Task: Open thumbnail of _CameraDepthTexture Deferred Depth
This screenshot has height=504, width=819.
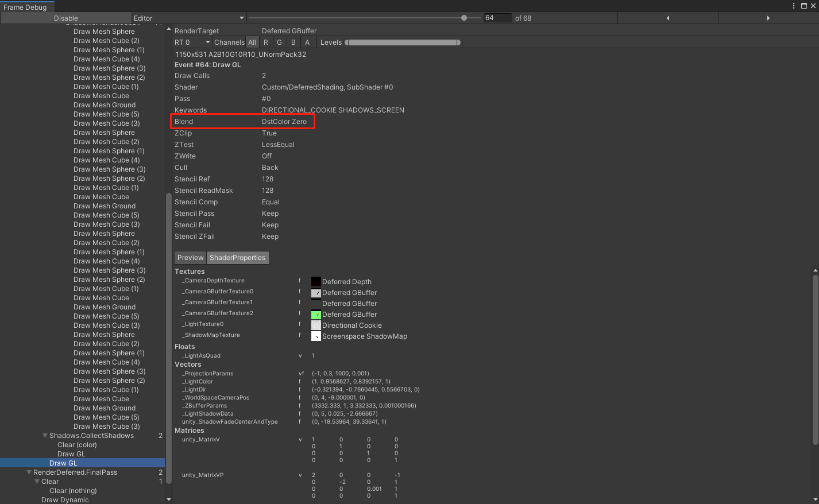Action: tap(316, 282)
